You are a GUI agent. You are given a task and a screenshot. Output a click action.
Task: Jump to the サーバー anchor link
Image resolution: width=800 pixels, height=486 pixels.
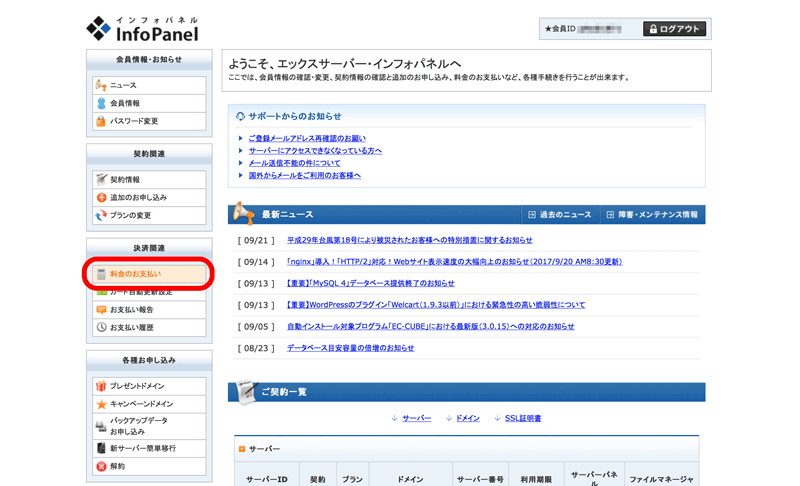click(x=416, y=418)
